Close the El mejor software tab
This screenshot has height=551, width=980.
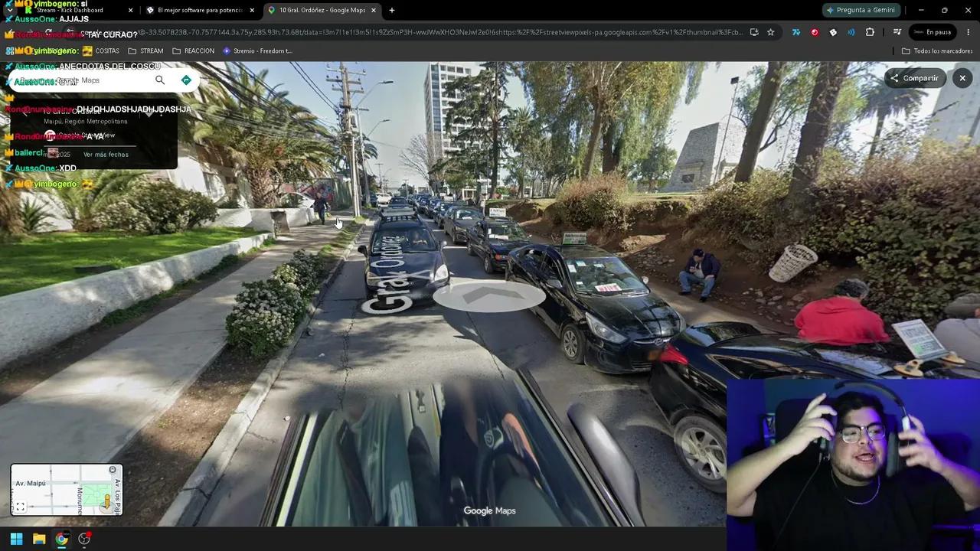click(252, 10)
